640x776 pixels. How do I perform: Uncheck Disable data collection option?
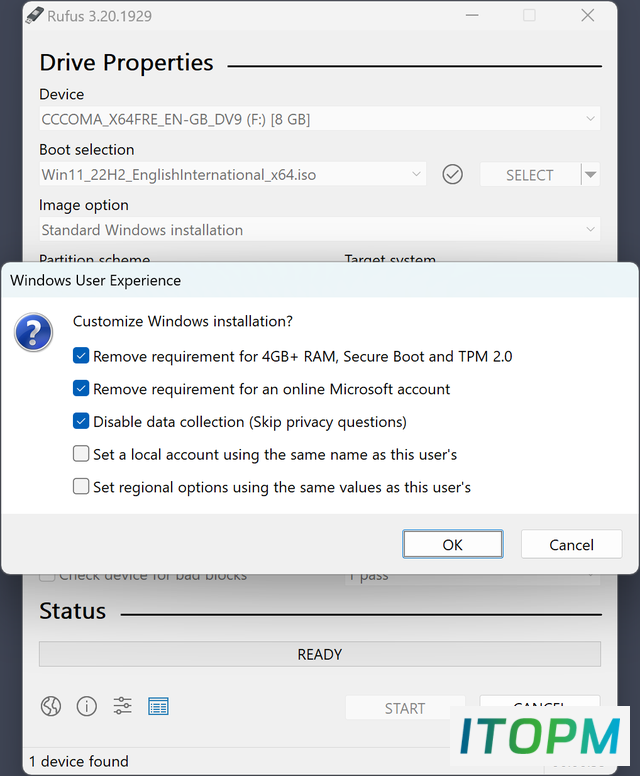[x=81, y=421]
